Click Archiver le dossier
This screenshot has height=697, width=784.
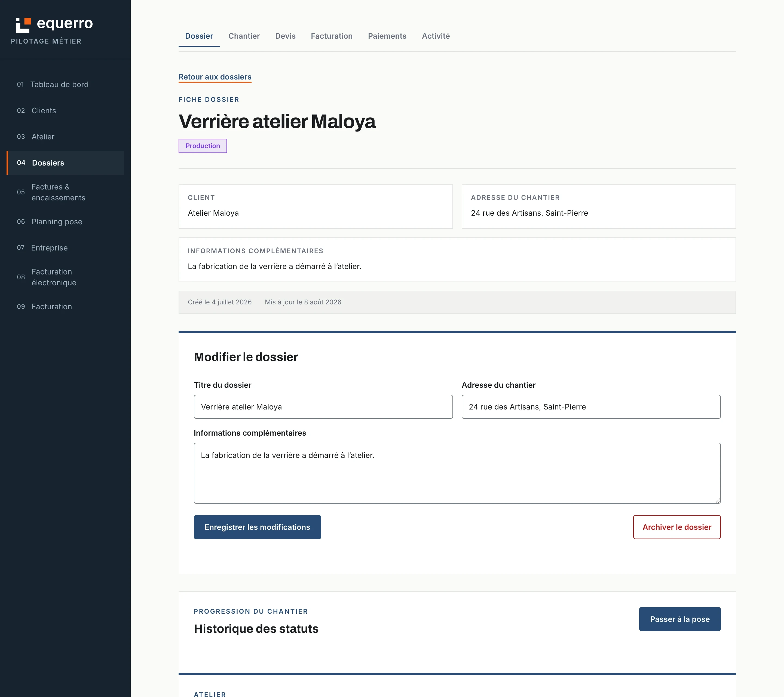(677, 527)
